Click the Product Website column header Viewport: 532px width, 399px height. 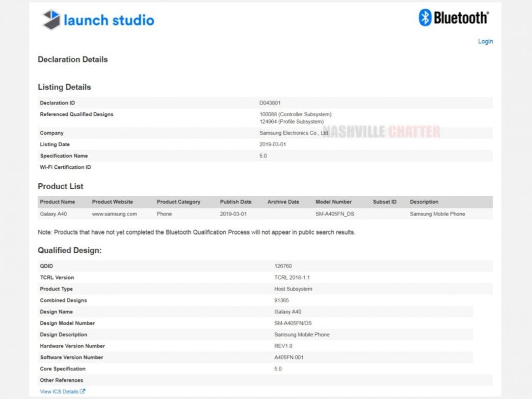pyautogui.click(x=112, y=202)
